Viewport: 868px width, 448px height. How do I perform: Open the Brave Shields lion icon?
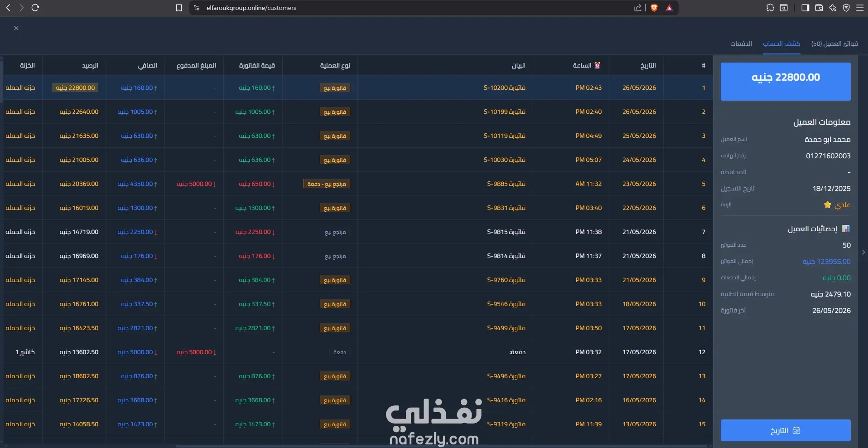pos(654,8)
